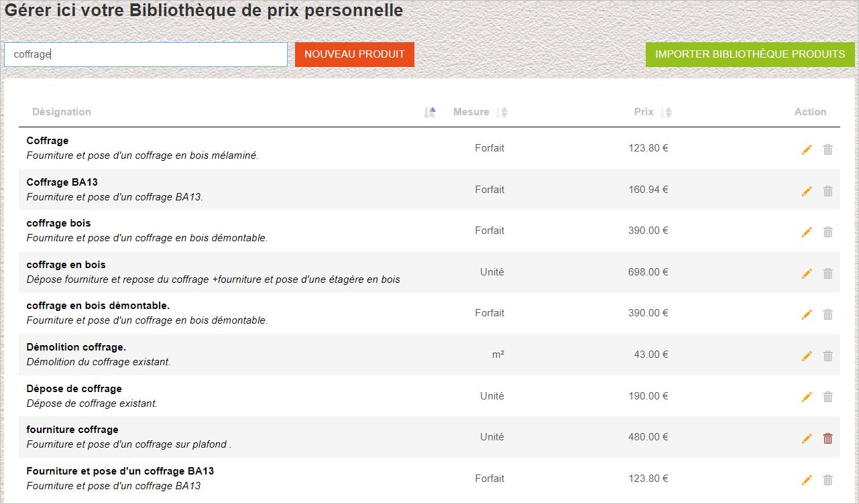This screenshot has height=504, width=859.
Task: Delete the "coffrage bois" entry
Action: [827, 232]
